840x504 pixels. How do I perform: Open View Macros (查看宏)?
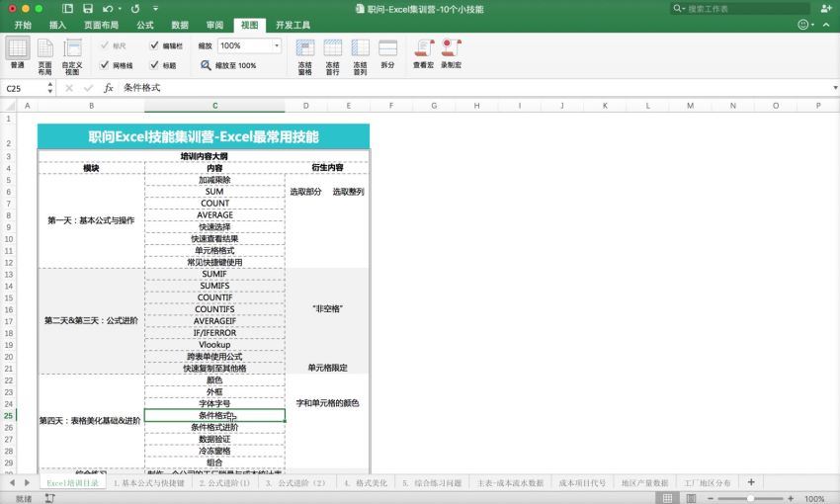tap(424, 53)
